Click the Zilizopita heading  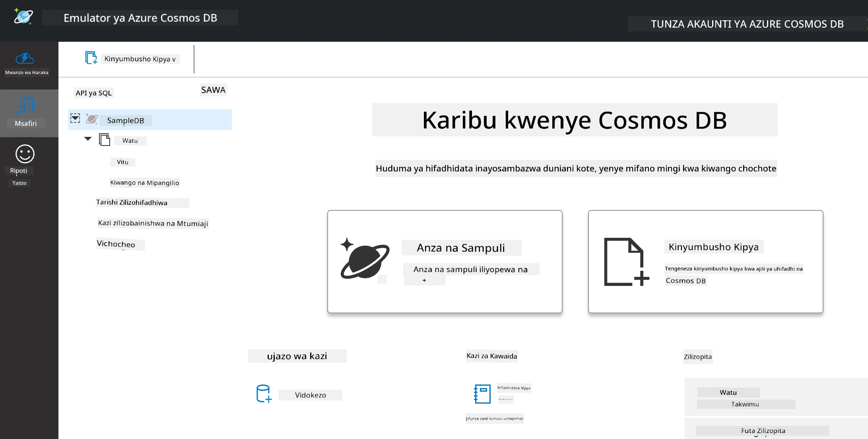tap(698, 357)
